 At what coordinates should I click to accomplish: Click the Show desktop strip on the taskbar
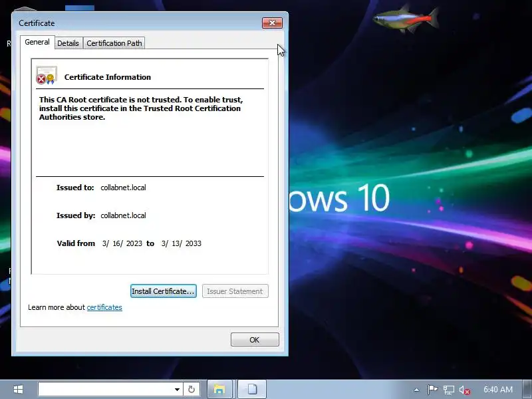[x=527, y=389]
